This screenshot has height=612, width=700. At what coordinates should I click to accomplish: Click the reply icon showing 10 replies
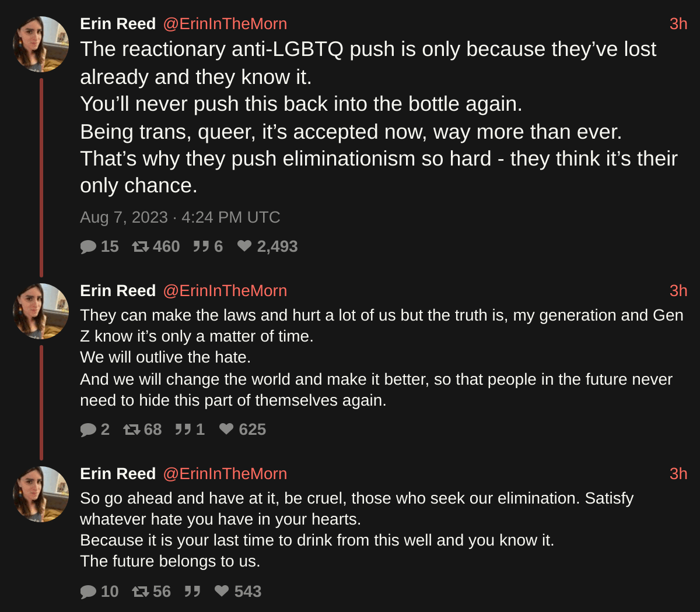tap(88, 592)
